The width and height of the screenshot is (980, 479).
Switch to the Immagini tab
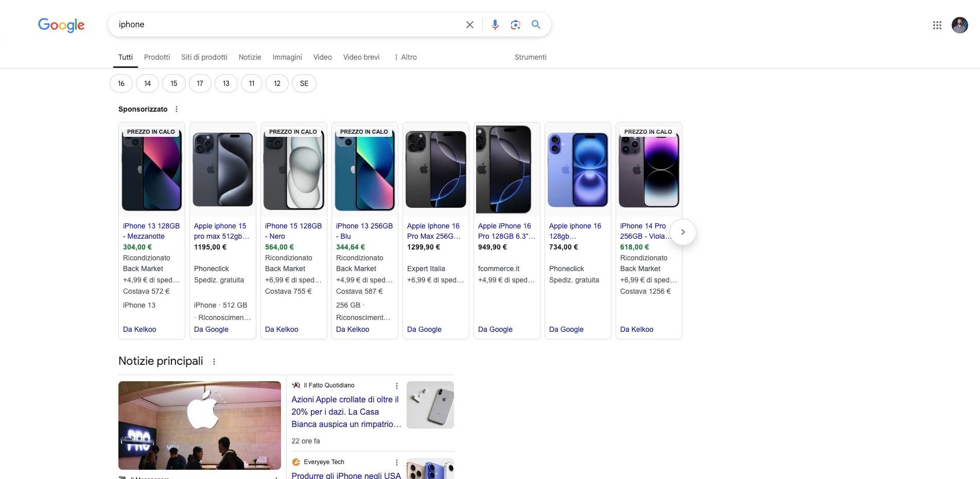pos(287,57)
